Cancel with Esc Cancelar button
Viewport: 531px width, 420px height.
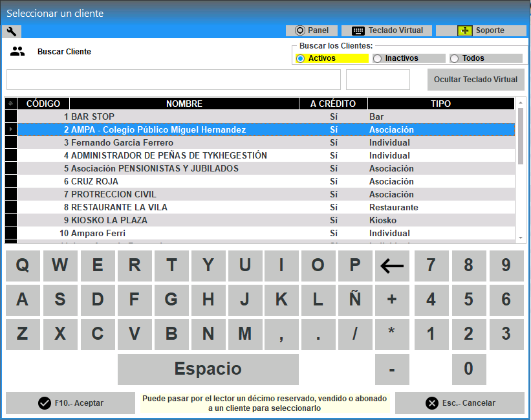[x=460, y=403]
